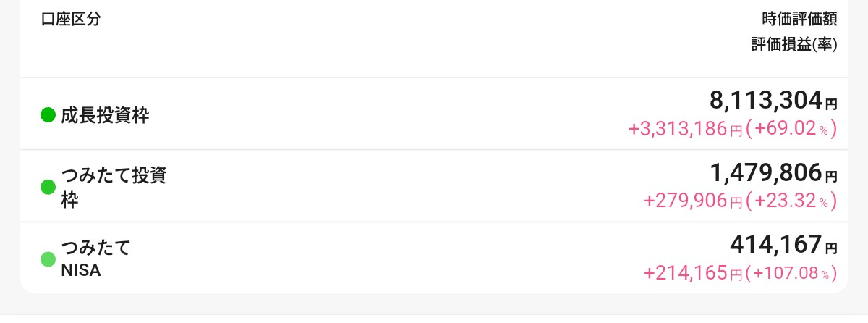Screen dimensions: 868x323
Task: Open the つみたて投資枠 account row
Action: (x=434, y=186)
